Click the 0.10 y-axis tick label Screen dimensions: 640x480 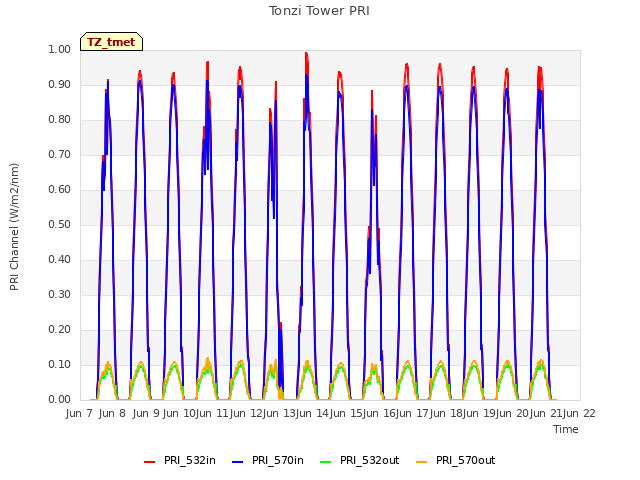[x=60, y=364]
